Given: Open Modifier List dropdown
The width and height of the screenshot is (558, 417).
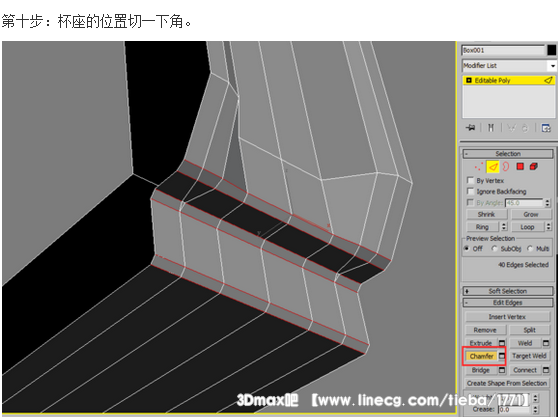Looking at the screenshot, I should (x=552, y=66).
